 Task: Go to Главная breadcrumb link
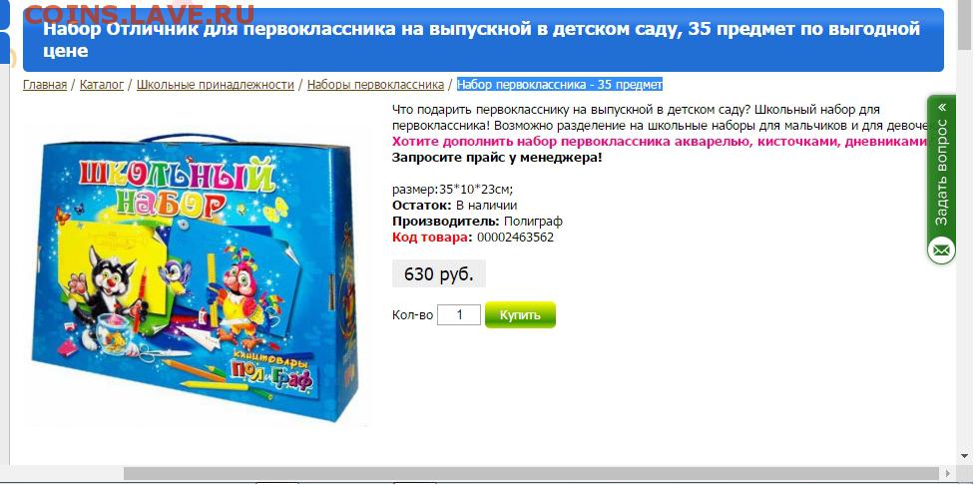click(45, 85)
